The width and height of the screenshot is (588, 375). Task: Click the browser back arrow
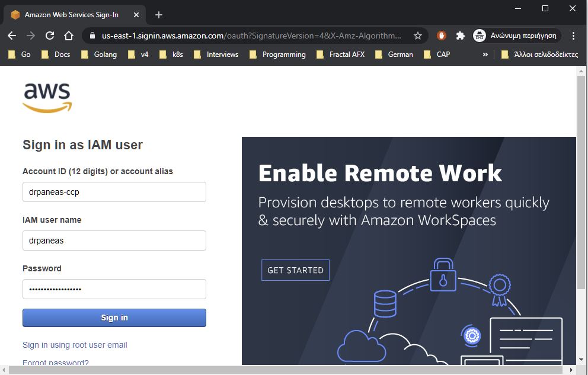(x=12, y=36)
